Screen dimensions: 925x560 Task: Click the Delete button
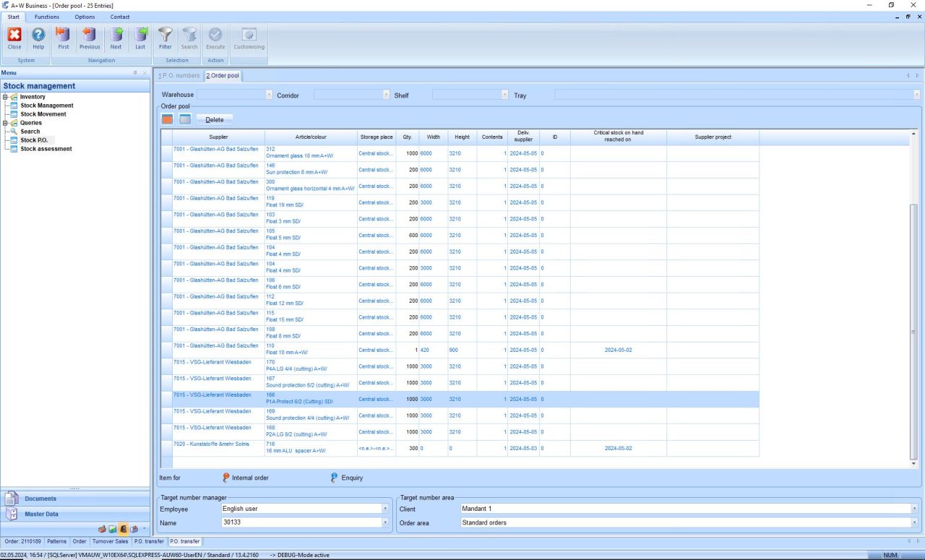(215, 120)
